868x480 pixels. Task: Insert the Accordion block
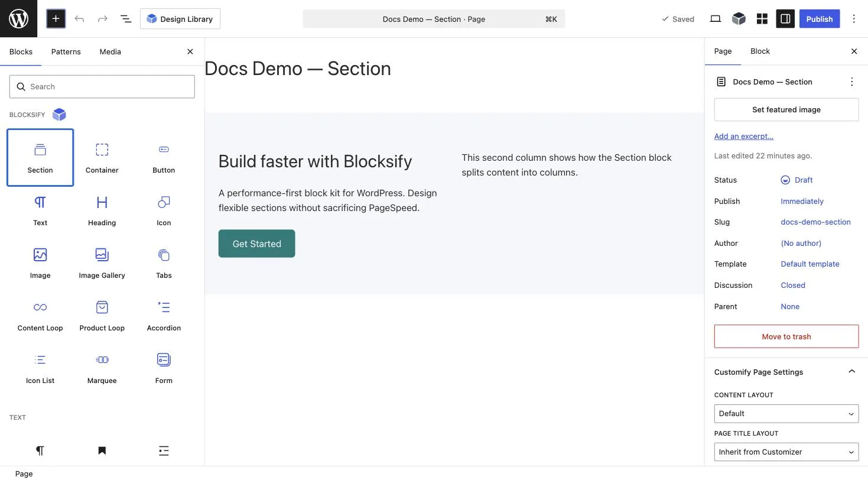coord(164,316)
